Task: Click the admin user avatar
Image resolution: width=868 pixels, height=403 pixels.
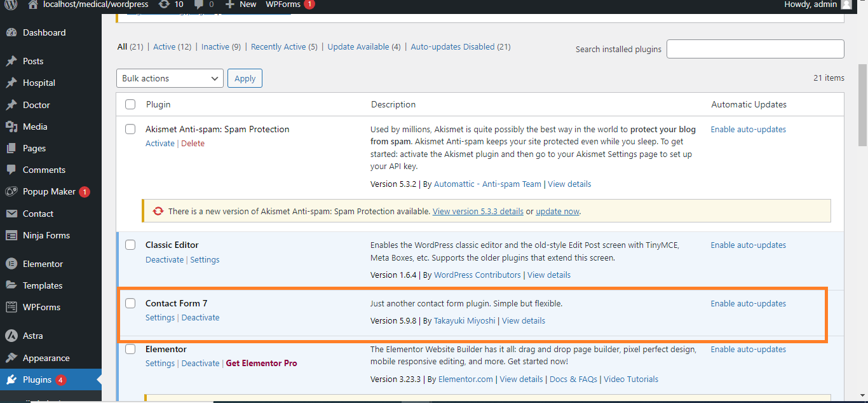Action: [846, 4]
